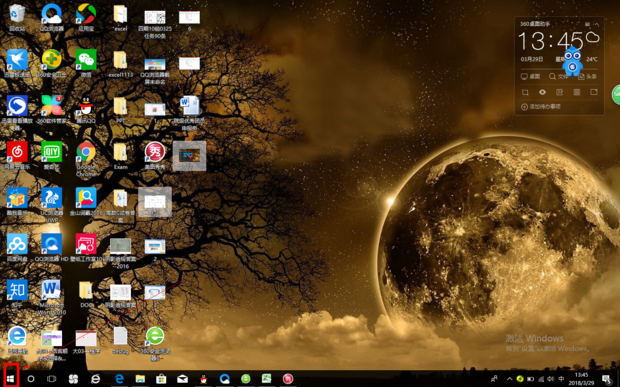Viewport: 620px width, 387px height.
Task: Open the 360 widget menu icon
Action: [588, 24]
